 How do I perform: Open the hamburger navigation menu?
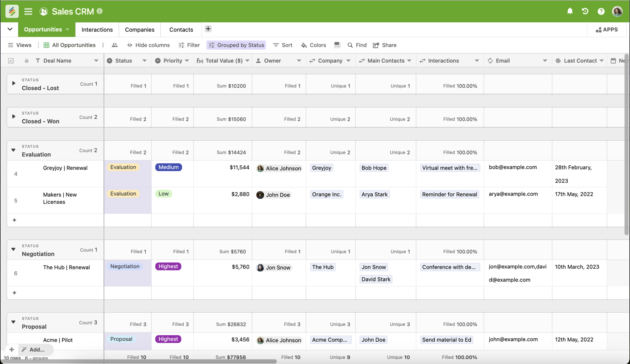click(x=28, y=11)
